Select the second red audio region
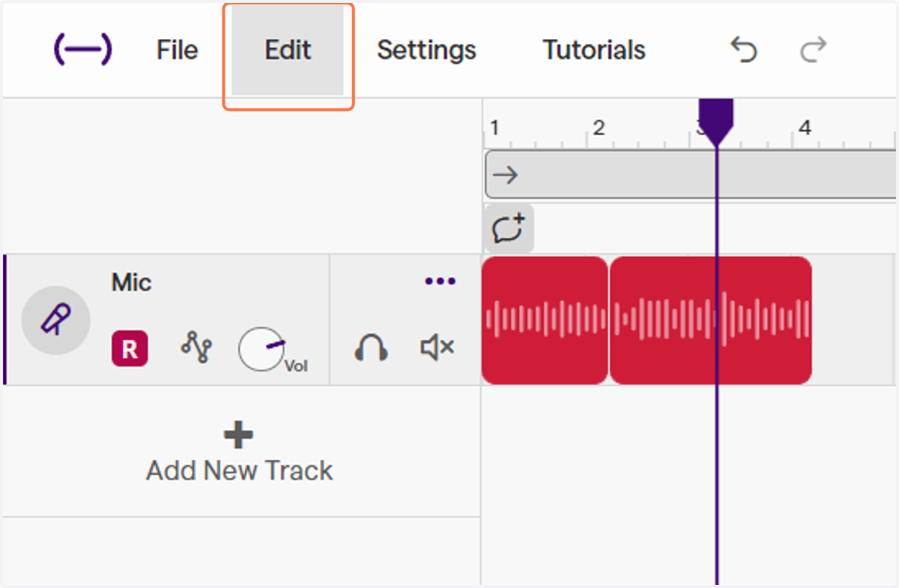899x588 pixels. point(710,320)
